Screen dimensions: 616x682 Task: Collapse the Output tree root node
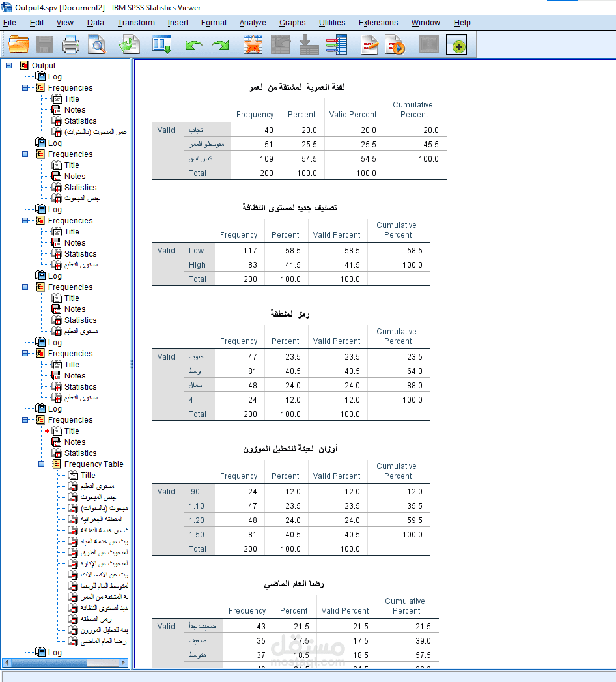[8, 65]
